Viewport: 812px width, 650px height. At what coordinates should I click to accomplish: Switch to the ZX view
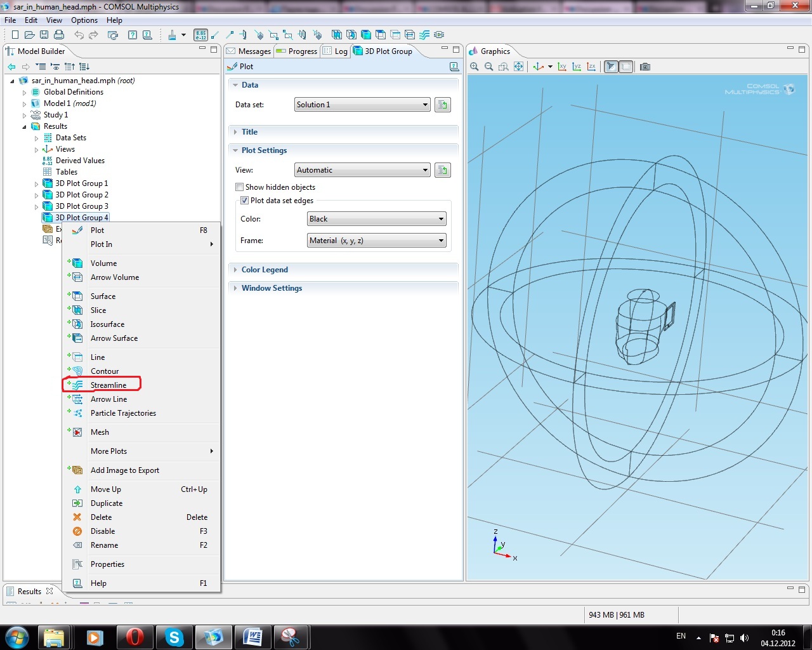click(x=591, y=67)
